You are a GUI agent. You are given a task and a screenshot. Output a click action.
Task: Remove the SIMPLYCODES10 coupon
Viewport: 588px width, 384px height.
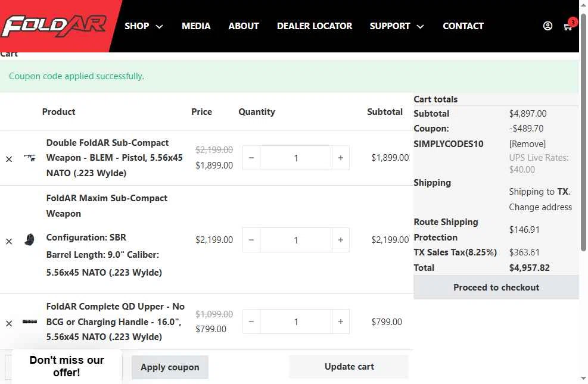527,144
